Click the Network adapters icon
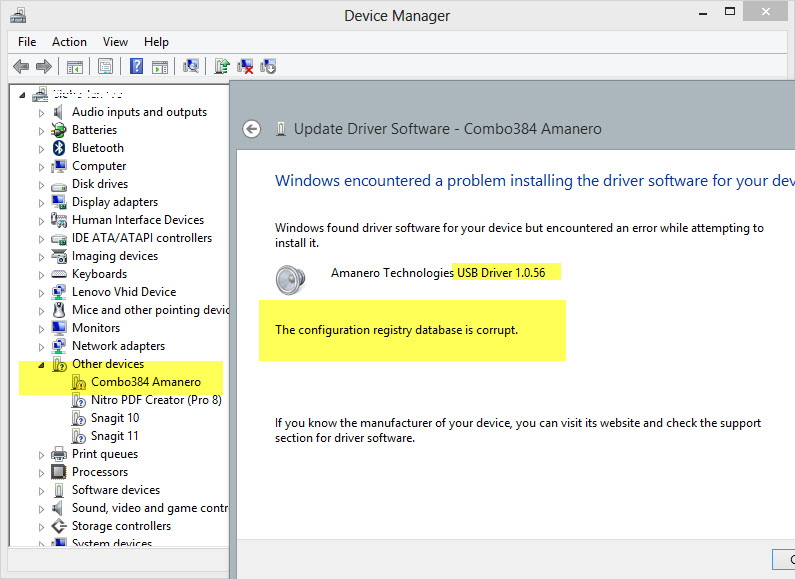Image resolution: width=795 pixels, height=579 pixels. pyautogui.click(x=59, y=346)
